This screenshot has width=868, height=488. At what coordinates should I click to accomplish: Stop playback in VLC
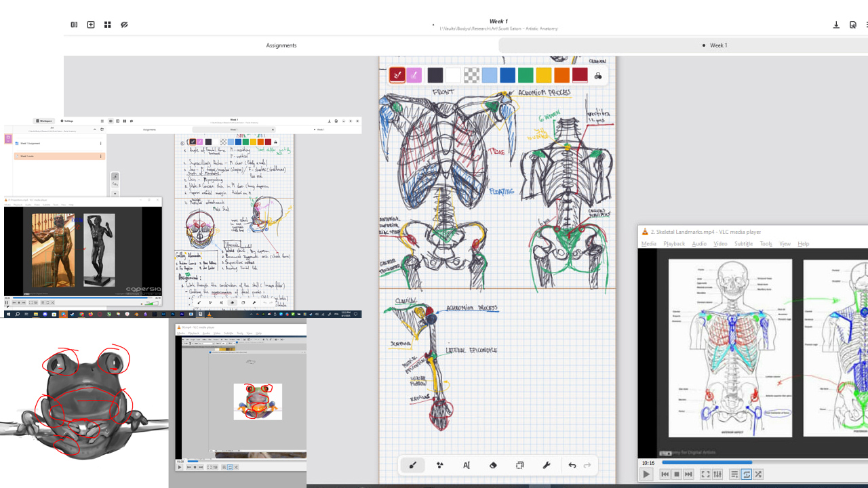coord(677,474)
